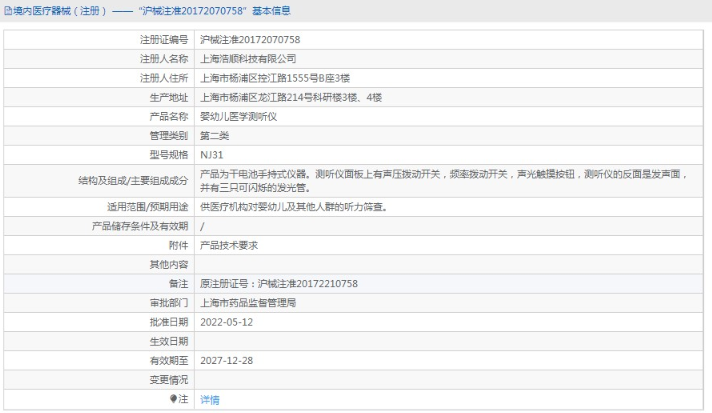Click the 有效期至 row label
This screenshot has height=413, width=712.
click(169, 360)
